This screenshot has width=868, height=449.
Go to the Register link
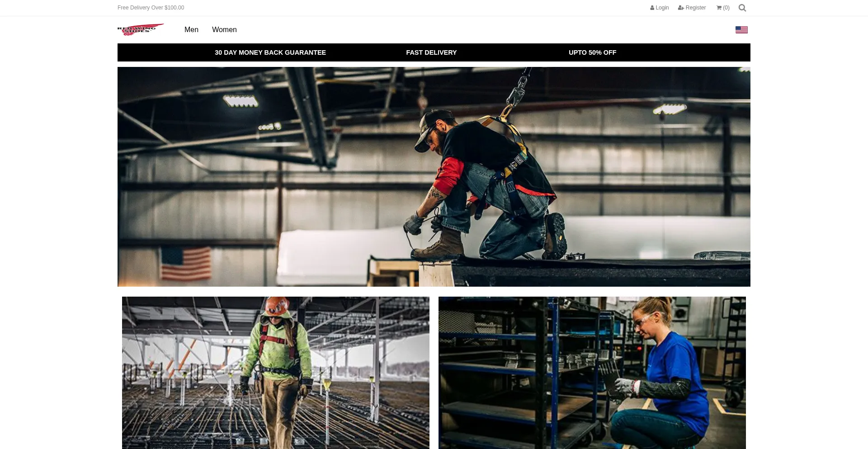click(x=692, y=8)
